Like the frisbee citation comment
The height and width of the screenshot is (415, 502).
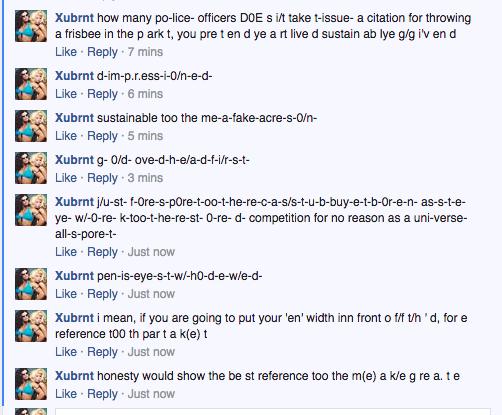[x=66, y=52]
